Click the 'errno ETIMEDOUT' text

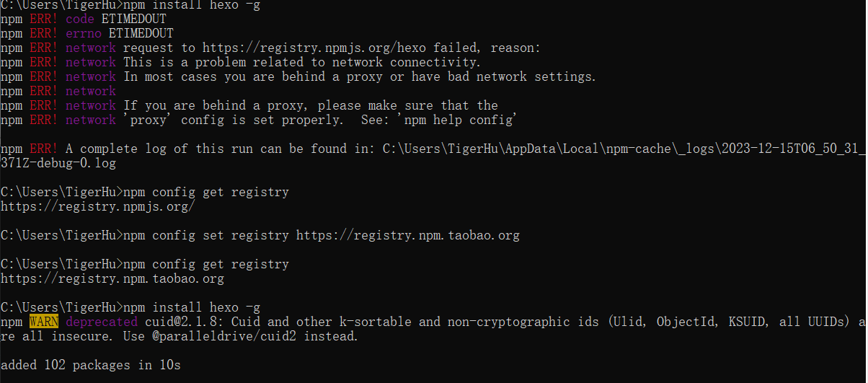point(119,33)
